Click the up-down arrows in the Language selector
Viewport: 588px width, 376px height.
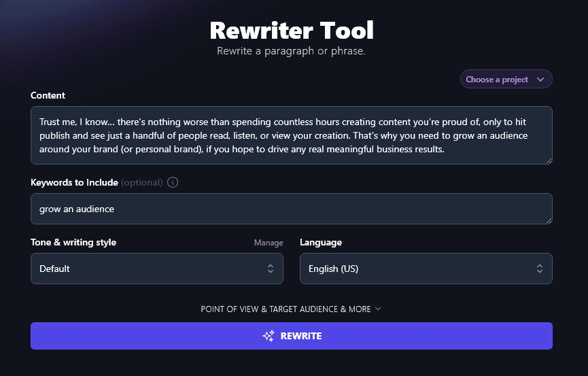540,269
